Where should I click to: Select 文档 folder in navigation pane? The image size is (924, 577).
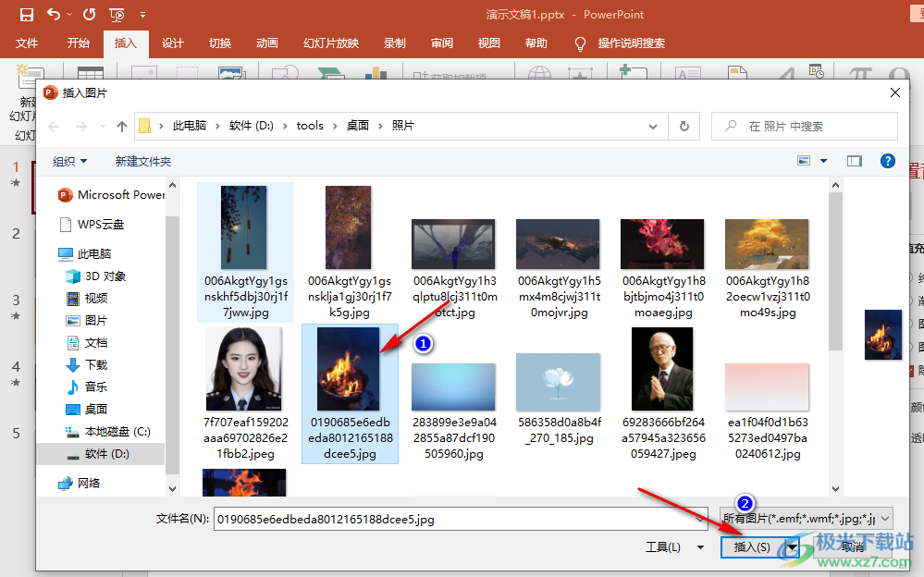[87, 343]
